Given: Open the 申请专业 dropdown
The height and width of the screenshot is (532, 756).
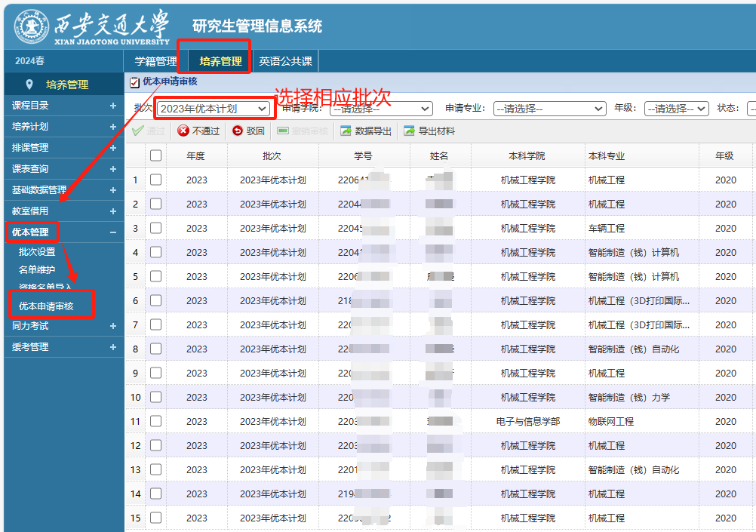Looking at the screenshot, I should (x=549, y=109).
